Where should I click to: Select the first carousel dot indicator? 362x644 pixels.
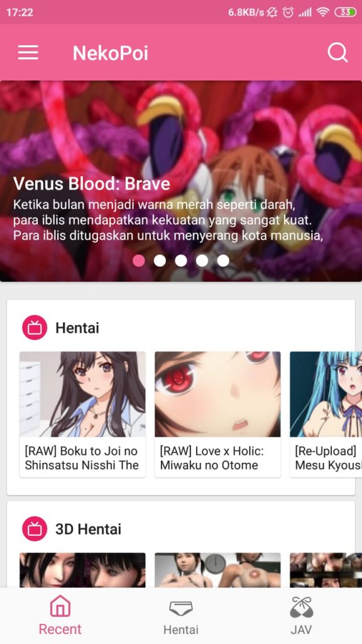[139, 260]
